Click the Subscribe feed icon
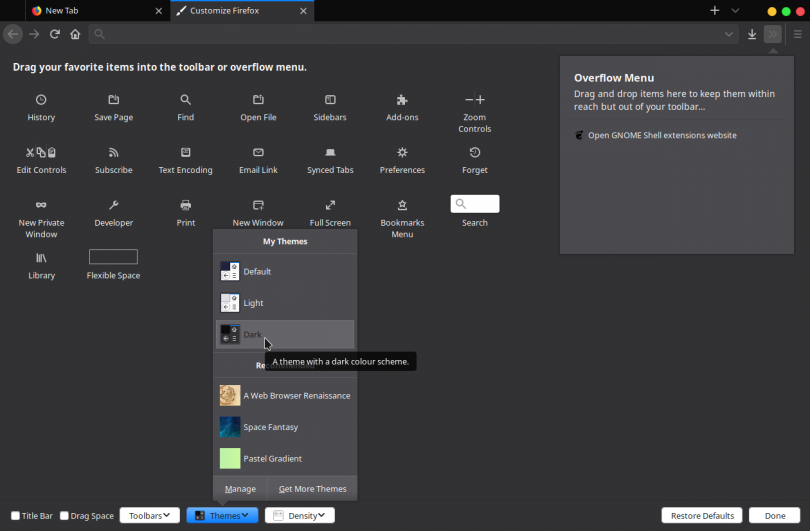 coord(114,152)
